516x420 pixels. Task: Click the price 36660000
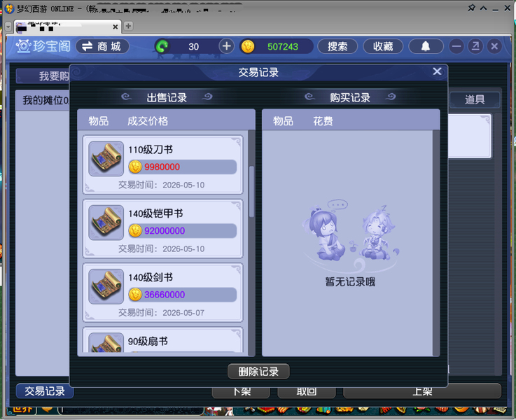click(x=165, y=295)
